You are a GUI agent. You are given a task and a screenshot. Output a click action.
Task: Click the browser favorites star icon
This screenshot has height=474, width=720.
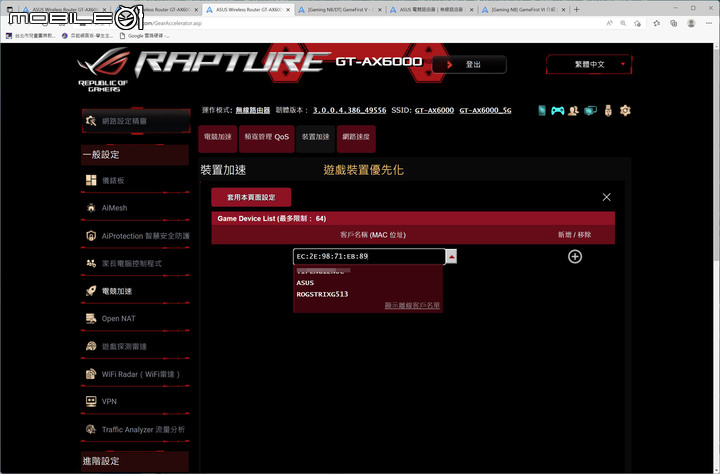click(657, 23)
